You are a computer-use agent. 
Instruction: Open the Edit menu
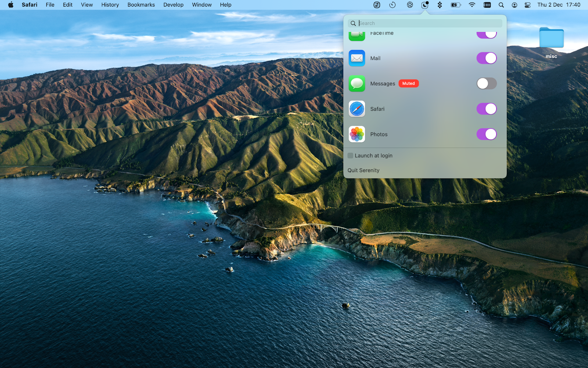pyautogui.click(x=68, y=5)
